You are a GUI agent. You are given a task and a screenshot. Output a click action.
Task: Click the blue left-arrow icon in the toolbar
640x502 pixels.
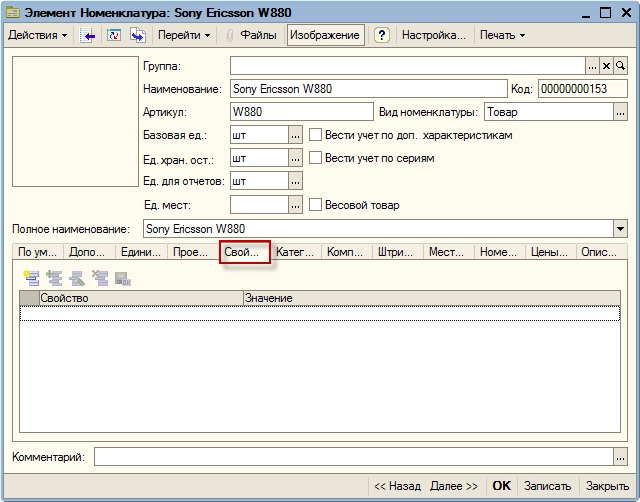[x=88, y=35]
